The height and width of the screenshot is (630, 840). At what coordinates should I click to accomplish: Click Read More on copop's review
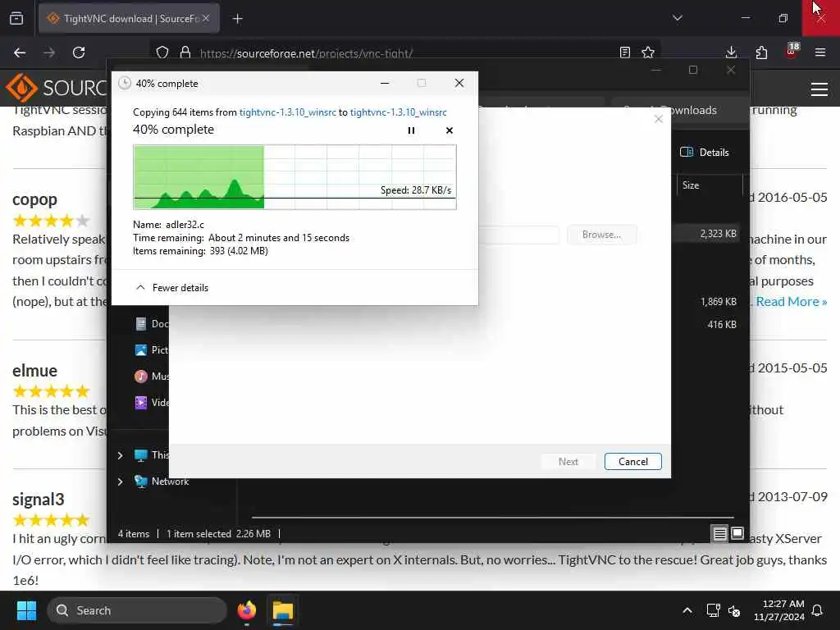(x=792, y=302)
